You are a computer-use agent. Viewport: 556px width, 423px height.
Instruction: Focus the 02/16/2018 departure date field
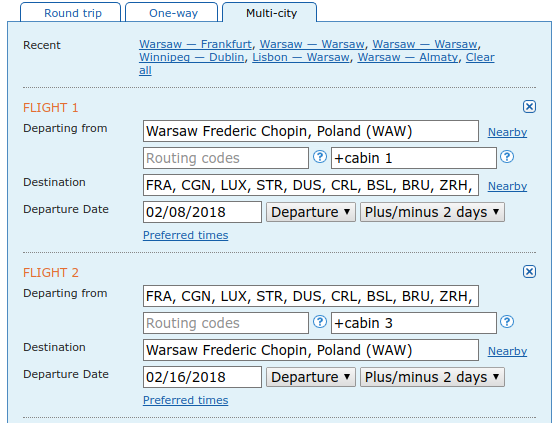pos(202,377)
